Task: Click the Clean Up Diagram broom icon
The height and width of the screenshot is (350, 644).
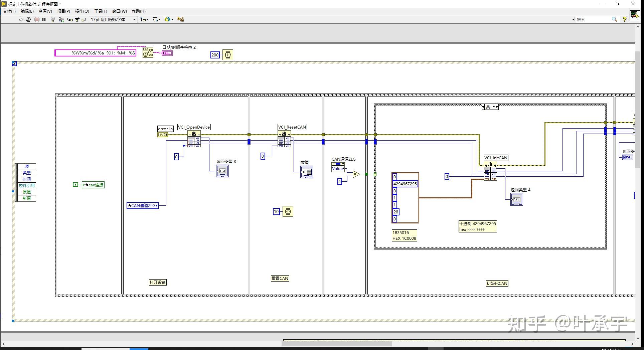Action: coord(181,19)
